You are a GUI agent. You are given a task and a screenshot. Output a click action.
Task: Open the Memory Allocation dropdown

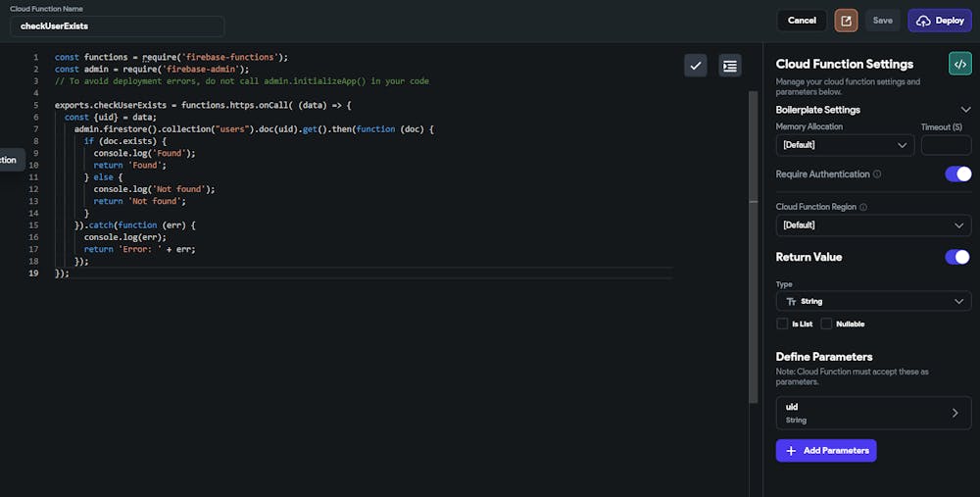(845, 145)
